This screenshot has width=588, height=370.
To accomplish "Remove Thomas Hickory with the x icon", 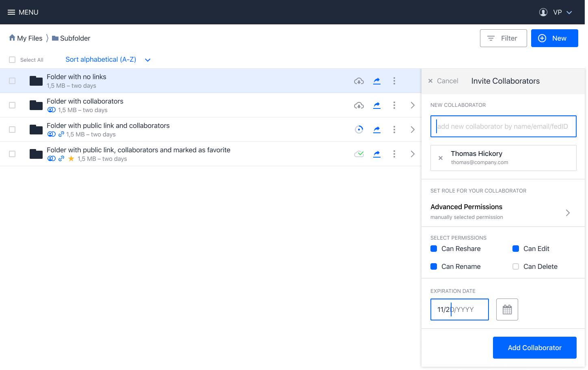I will (441, 158).
